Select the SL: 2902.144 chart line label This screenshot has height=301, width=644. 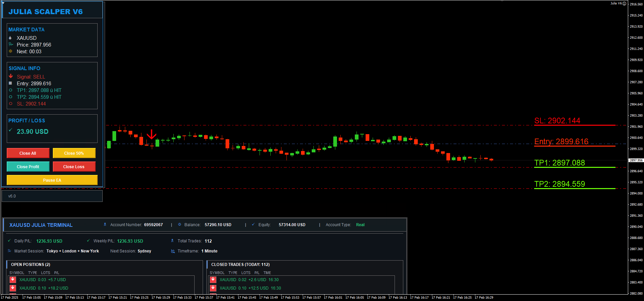[557, 121]
